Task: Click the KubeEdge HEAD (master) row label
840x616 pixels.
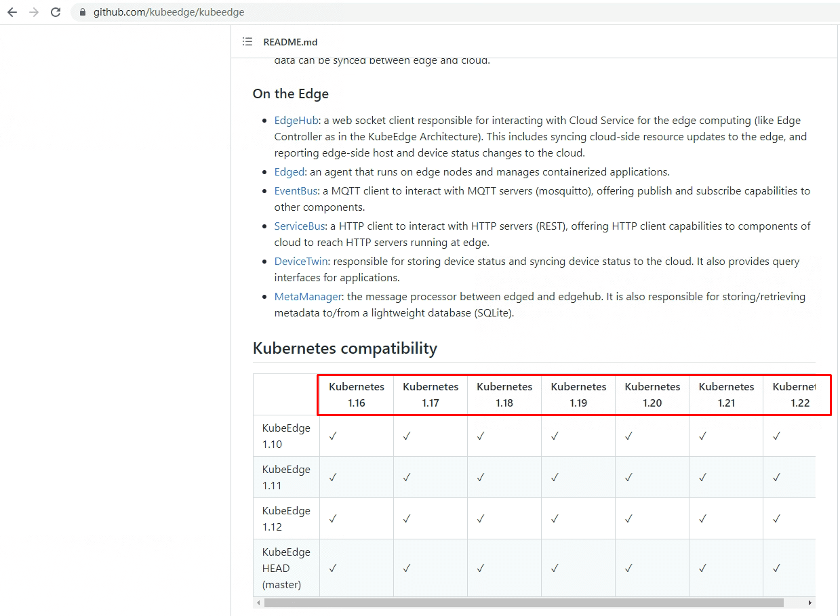Action: coord(286,569)
